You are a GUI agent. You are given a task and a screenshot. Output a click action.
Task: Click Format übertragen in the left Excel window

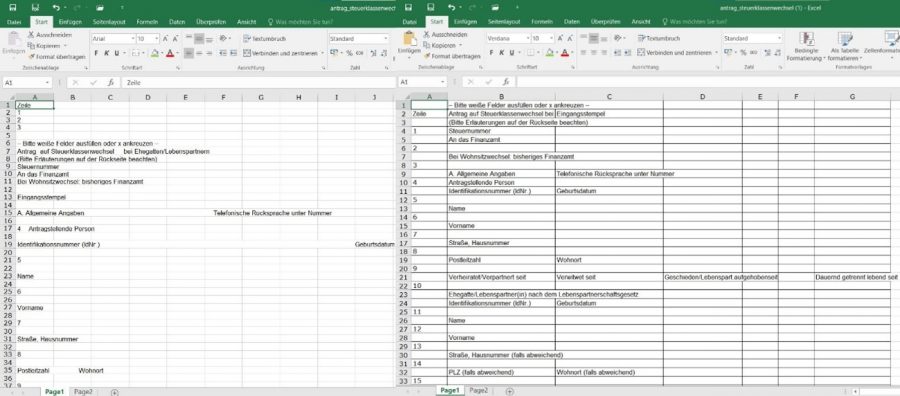coord(56,57)
